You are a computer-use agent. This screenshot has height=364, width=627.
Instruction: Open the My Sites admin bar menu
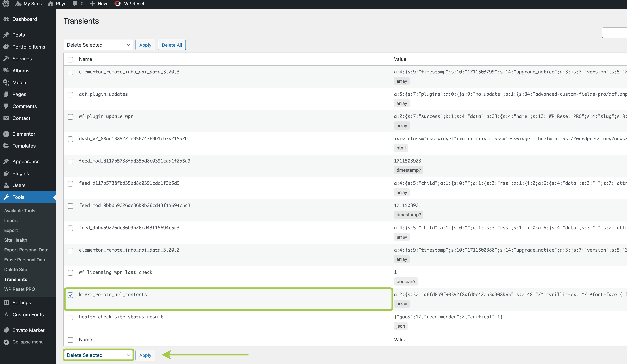[28, 4]
